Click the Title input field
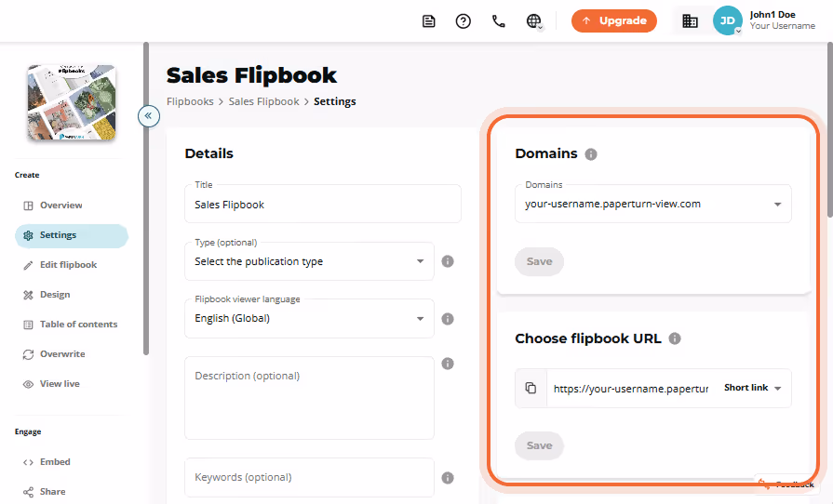This screenshot has height=504, width=833. point(322,205)
